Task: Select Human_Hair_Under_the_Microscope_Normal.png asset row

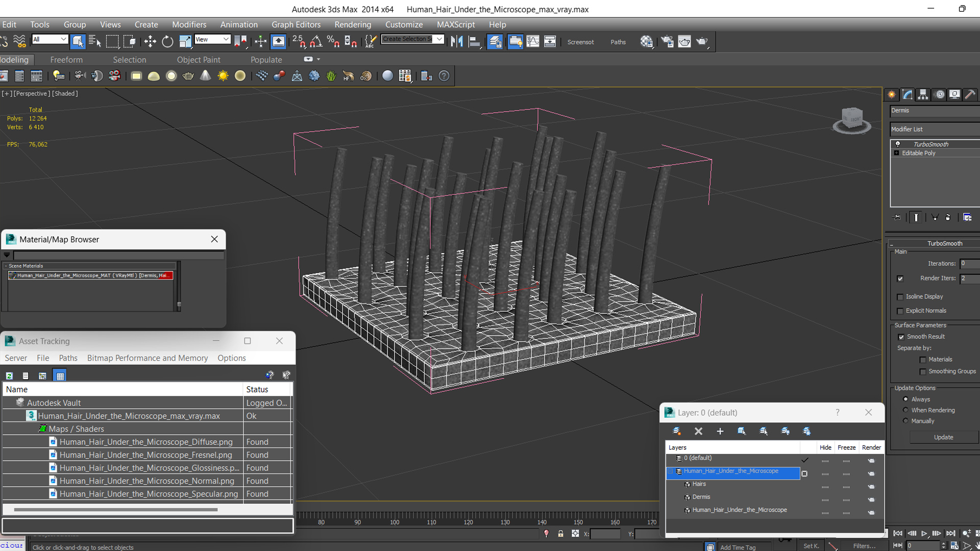Action: (x=146, y=481)
